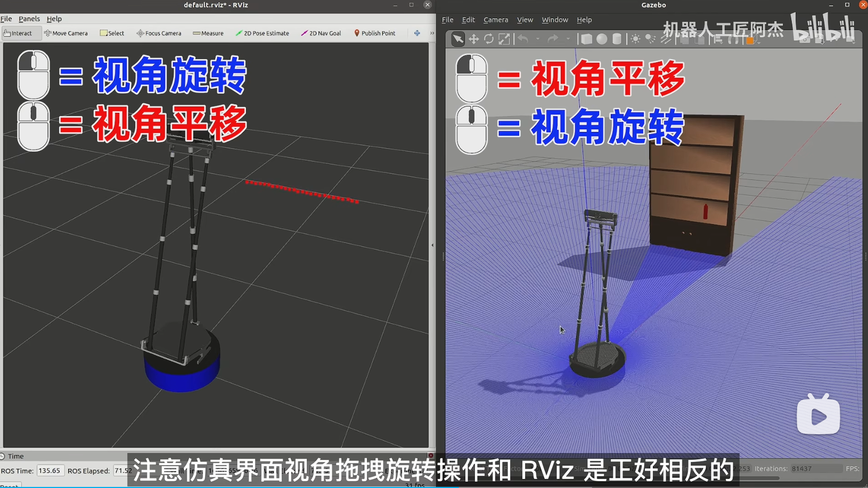Close the RViz Time panel
This screenshot has height=488, width=868.
coord(431,456)
